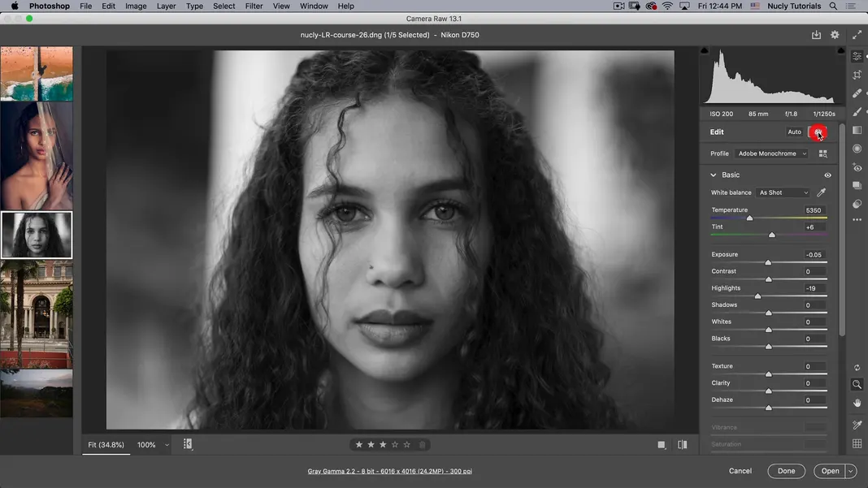Open the Profile Adobe Monochrome dropdown
Image resolution: width=868 pixels, height=488 pixels.
pyautogui.click(x=771, y=153)
